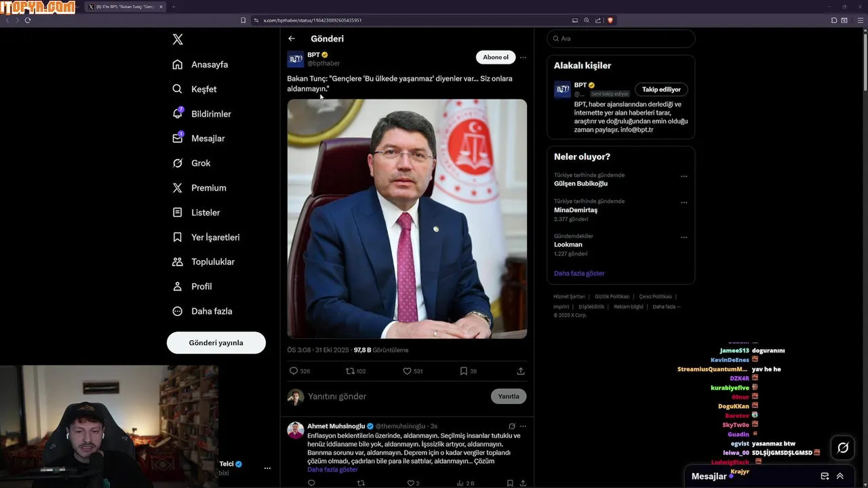This screenshot has height=488, width=868.
Task: Open more options for Lookman trend
Action: [x=684, y=237]
